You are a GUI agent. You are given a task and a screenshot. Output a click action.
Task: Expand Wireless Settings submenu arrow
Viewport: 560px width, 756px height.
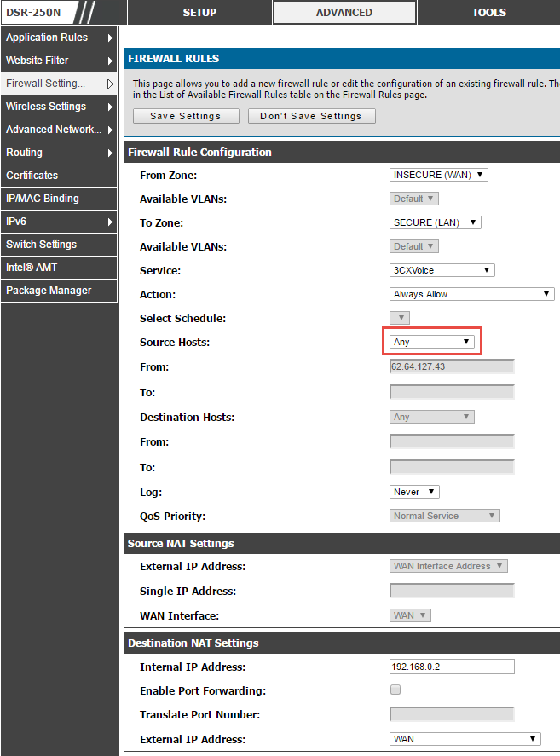110,107
